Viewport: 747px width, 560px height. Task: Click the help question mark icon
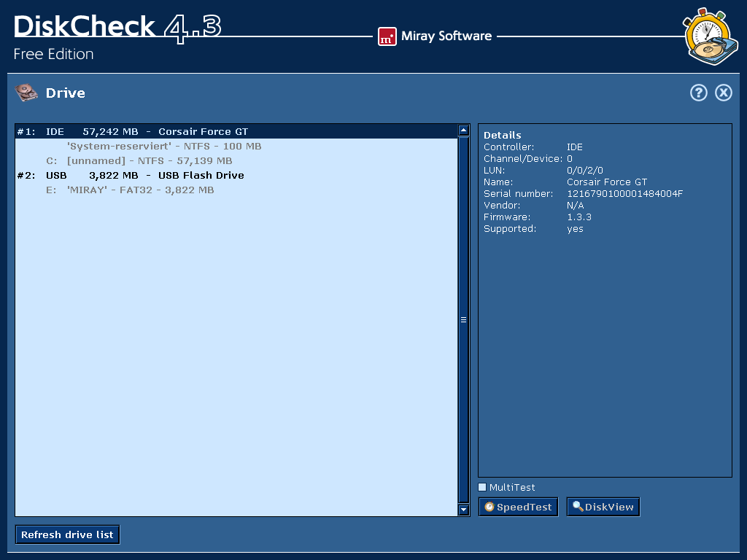(699, 93)
